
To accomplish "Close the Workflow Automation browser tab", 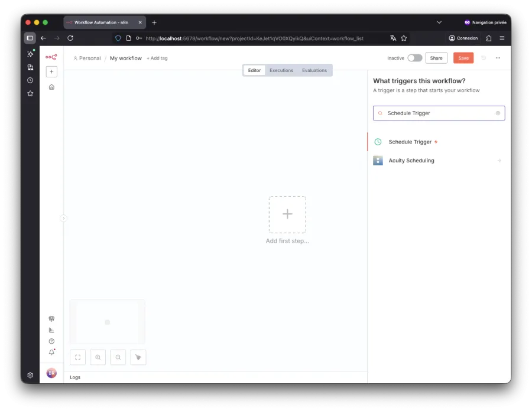I will coord(140,22).
